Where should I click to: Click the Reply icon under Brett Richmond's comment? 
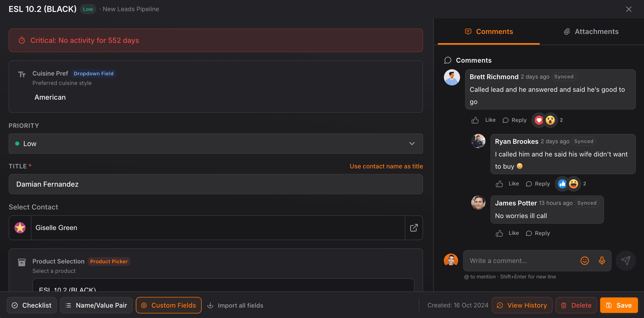pyautogui.click(x=506, y=120)
